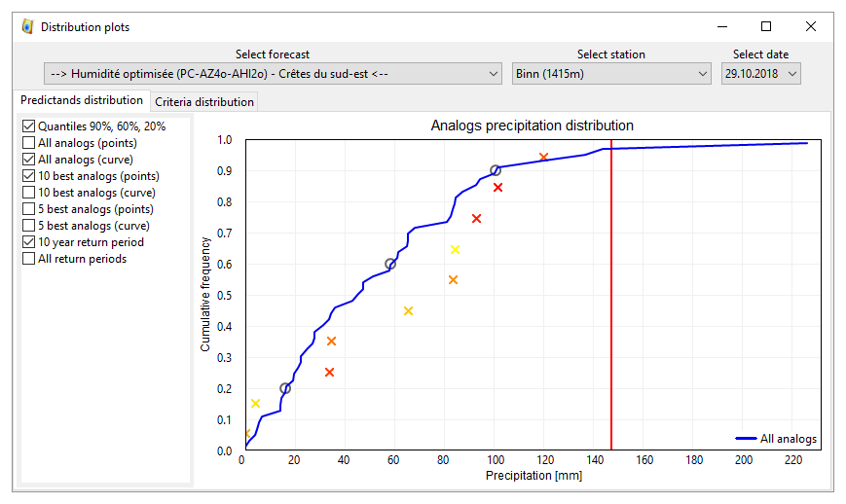
Task: Uncheck Quantiles 90%, 60%, 20% checkbox
Action: tap(28, 126)
